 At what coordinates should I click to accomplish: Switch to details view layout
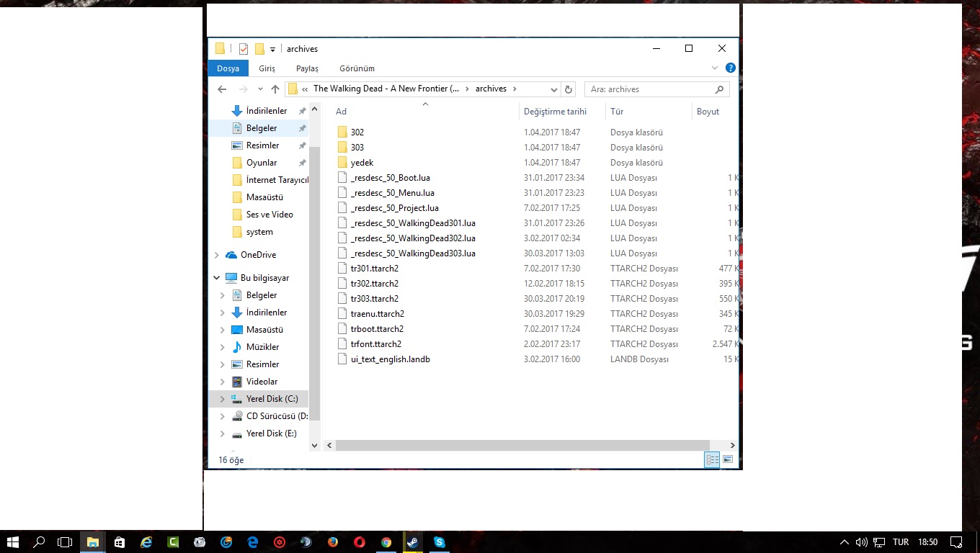pyautogui.click(x=712, y=459)
